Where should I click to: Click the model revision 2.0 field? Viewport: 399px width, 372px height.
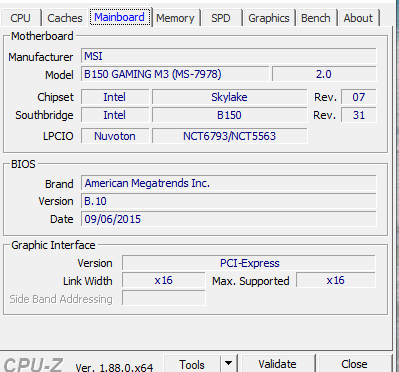[x=324, y=74]
